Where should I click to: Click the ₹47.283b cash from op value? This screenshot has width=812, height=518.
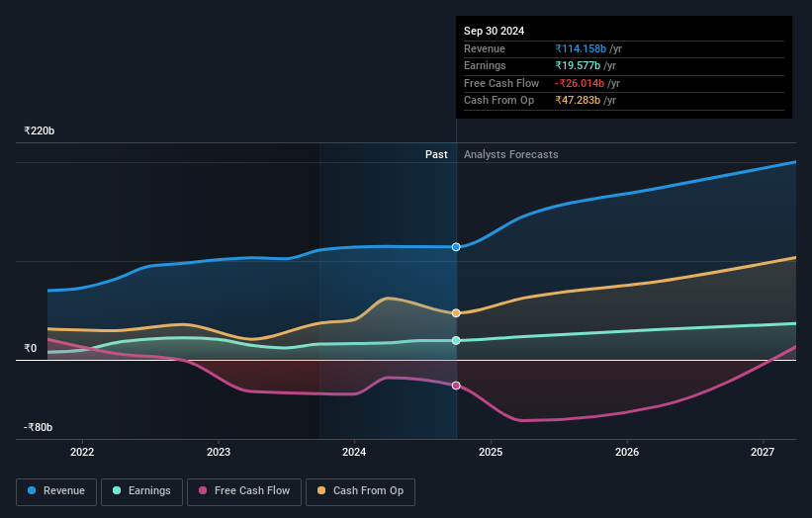(x=578, y=101)
